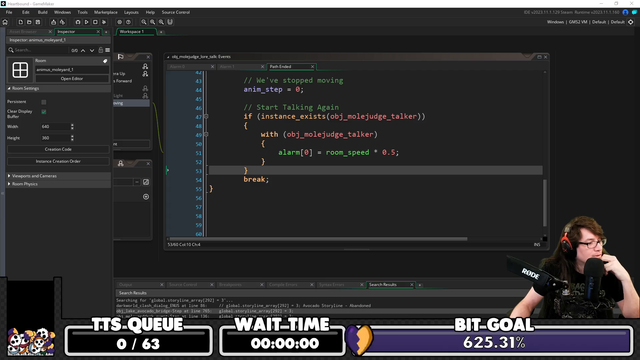
Task: Fold code region at line 47
Action: (x=206, y=116)
